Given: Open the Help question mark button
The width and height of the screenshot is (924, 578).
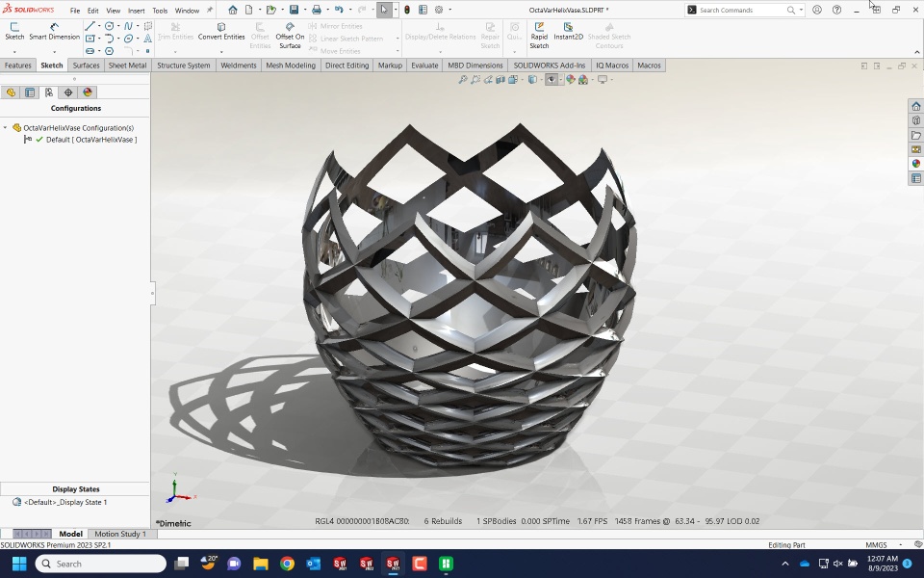Looking at the screenshot, I should click(x=836, y=10).
